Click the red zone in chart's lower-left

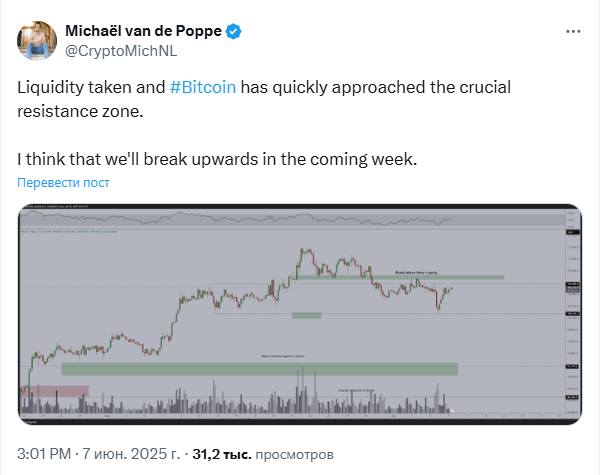[56, 391]
